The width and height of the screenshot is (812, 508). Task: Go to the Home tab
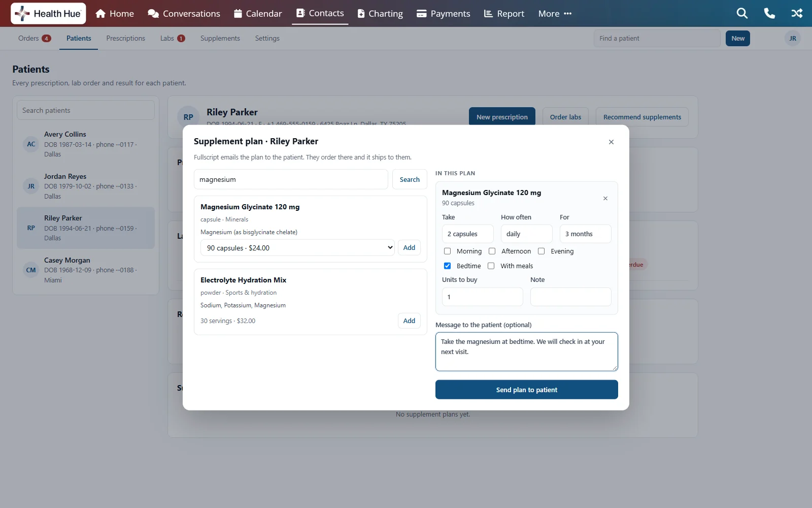tap(115, 14)
